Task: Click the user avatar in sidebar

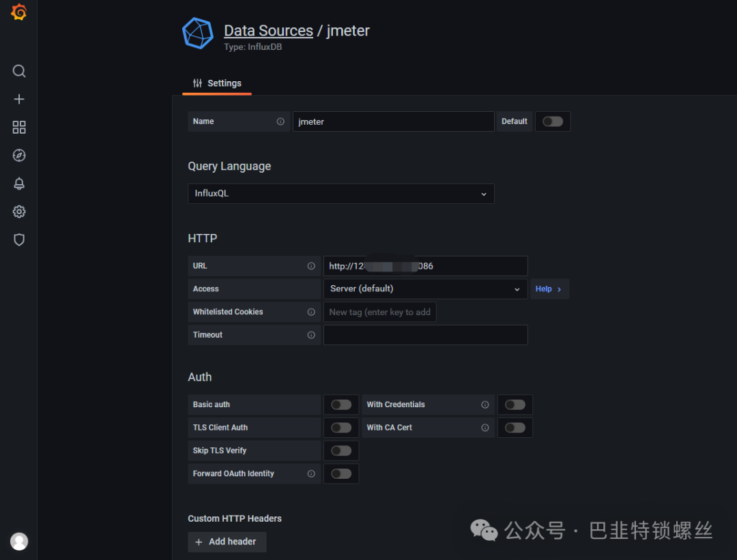Action: [x=19, y=541]
